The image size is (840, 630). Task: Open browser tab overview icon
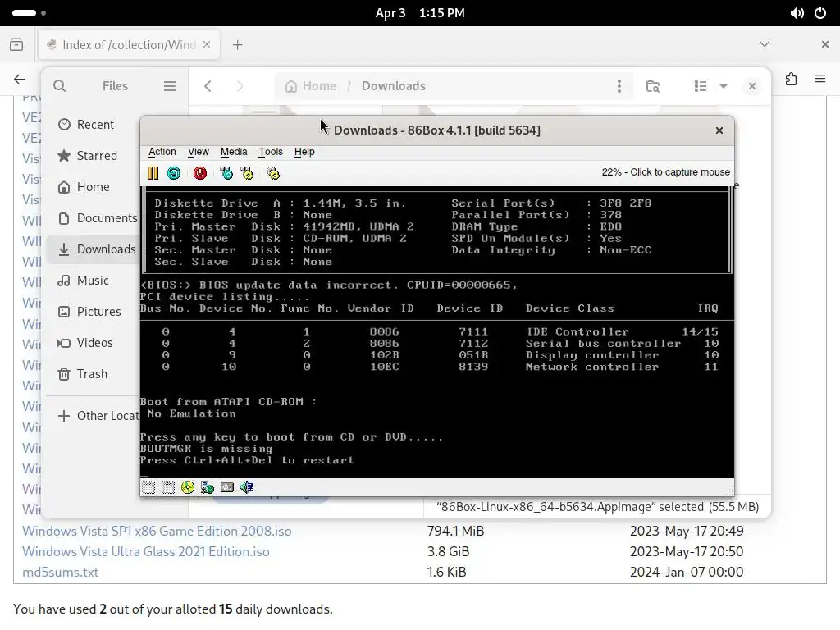[16, 44]
